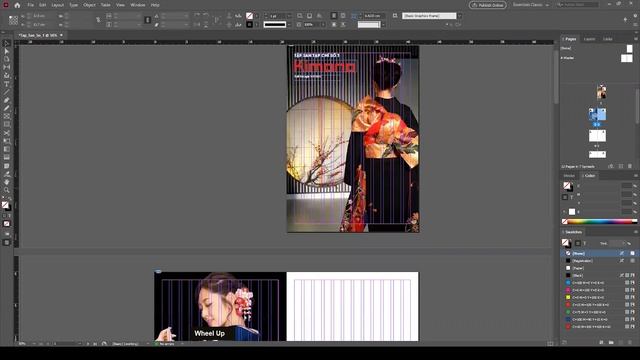640x360 pixels.
Task: Open the Color panel options menu
Action: pos(636,176)
